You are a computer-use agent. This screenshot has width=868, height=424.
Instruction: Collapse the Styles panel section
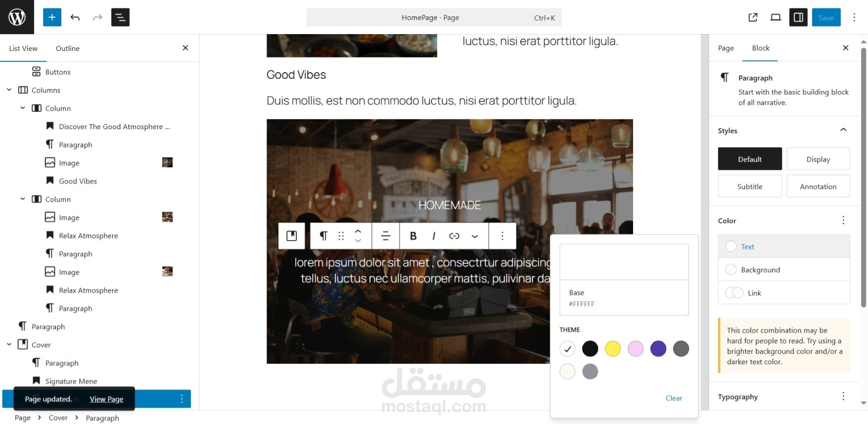(843, 130)
